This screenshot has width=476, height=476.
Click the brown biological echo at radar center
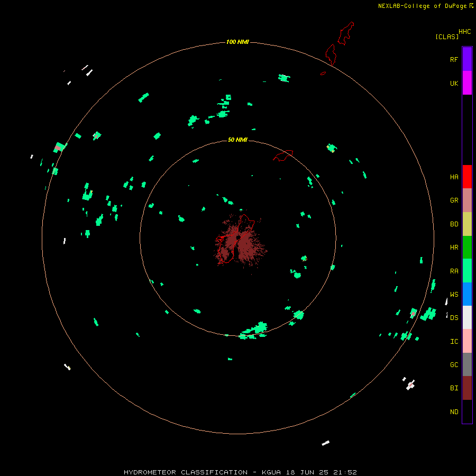(x=240, y=241)
